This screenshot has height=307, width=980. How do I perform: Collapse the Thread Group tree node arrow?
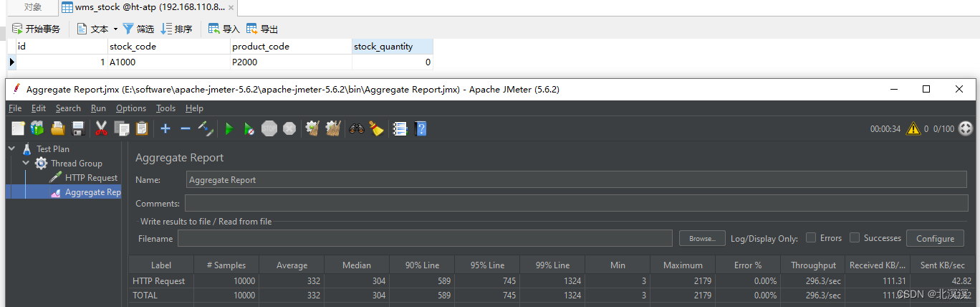(27, 163)
